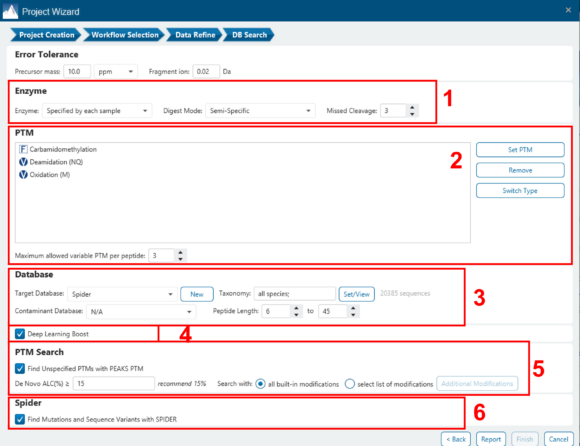Increase Missed Cleavage with the up arrow
Screen dimensions: 580x446
412,108
